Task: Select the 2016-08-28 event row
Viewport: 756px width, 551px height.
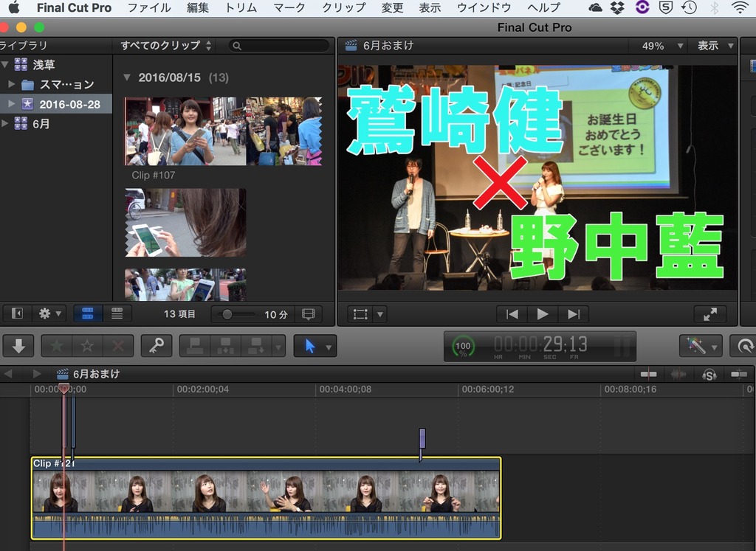Action: pos(56,104)
